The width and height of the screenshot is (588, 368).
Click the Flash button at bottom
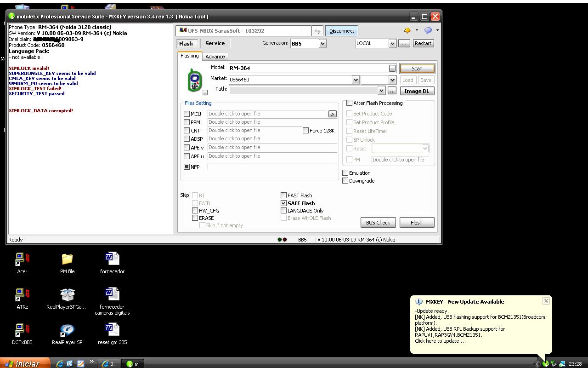416,223
